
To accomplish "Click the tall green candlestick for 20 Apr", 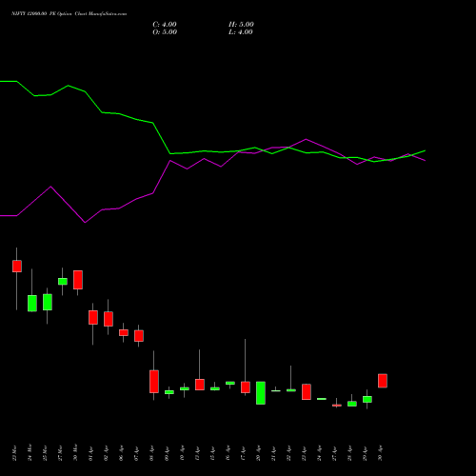I will pos(261,393).
